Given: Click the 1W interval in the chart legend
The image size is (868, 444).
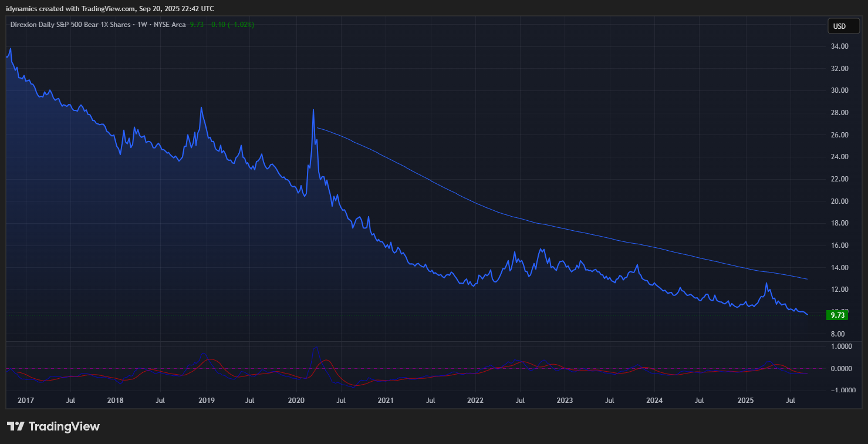Looking at the screenshot, I should tap(141, 25).
